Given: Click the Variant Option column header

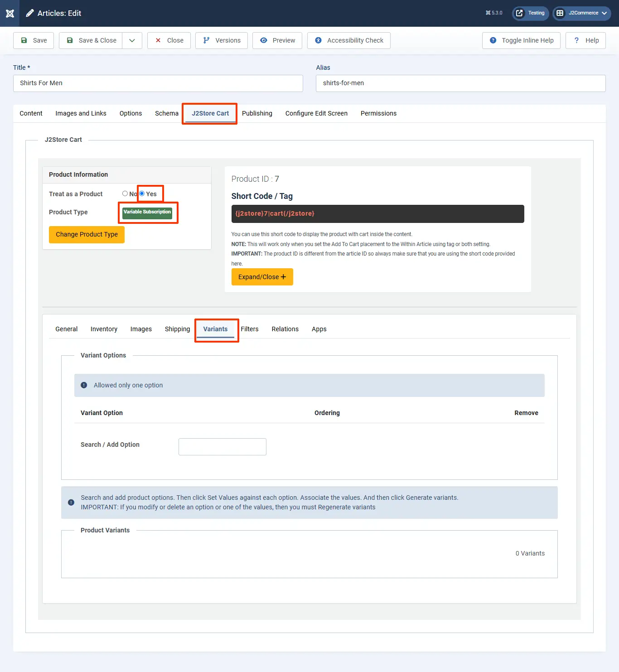Looking at the screenshot, I should (102, 413).
